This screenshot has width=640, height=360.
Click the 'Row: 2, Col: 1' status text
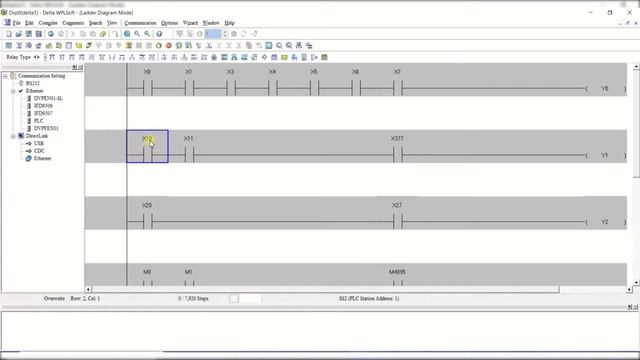point(85,299)
